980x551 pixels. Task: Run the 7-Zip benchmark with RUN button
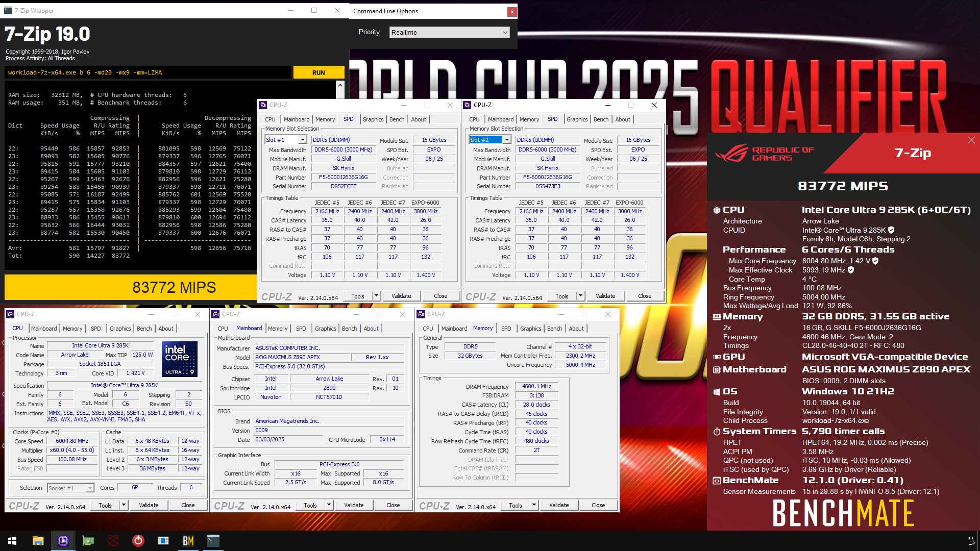(x=318, y=72)
